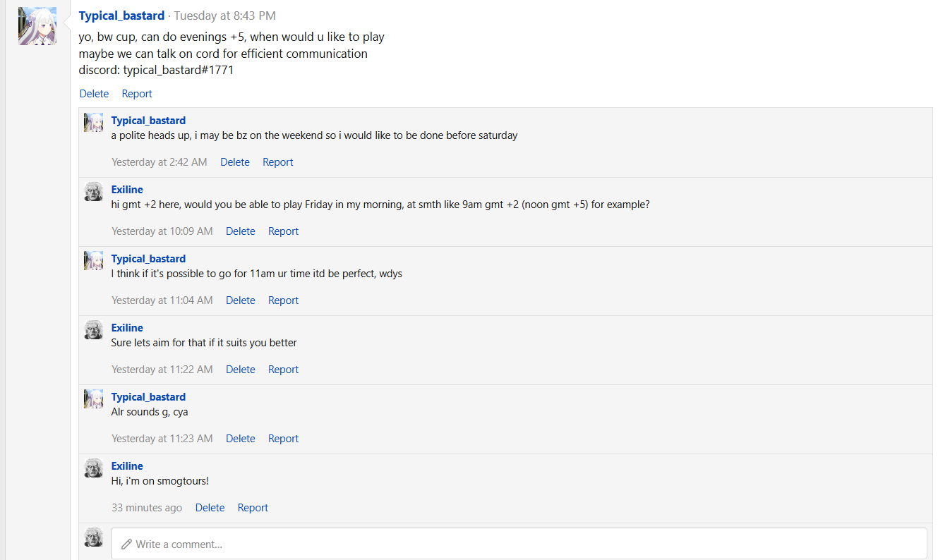The height and width of the screenshot is (560, 938).
Task: Report the main post by Typical_bastard
Action: click(137, 94)
